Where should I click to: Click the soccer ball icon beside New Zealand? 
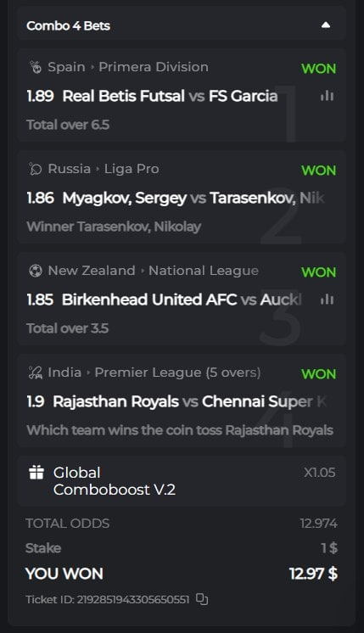click(x=36, y=271)
